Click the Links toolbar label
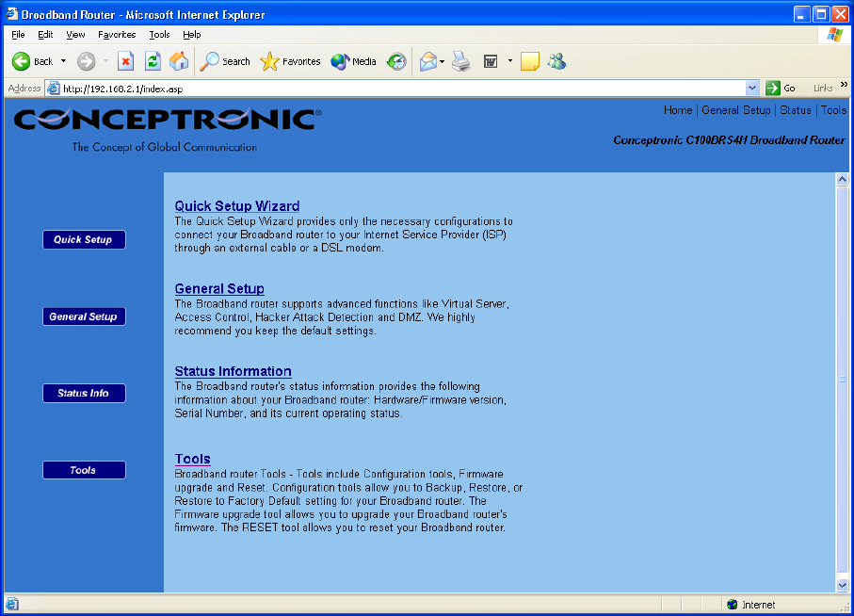Screen dimensions: 854x616 [822, 89]
